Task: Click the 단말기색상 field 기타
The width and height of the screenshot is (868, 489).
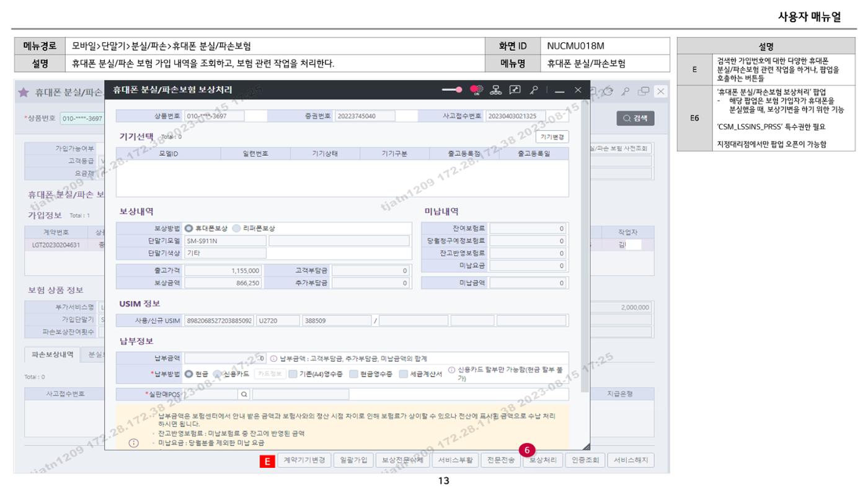Action: (x=226, y=253)
